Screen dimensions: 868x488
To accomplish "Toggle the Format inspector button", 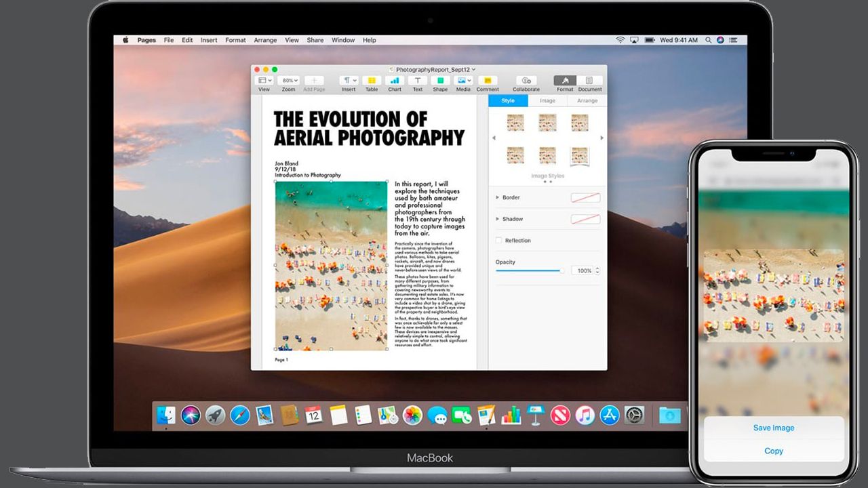I will pos(565,80).
